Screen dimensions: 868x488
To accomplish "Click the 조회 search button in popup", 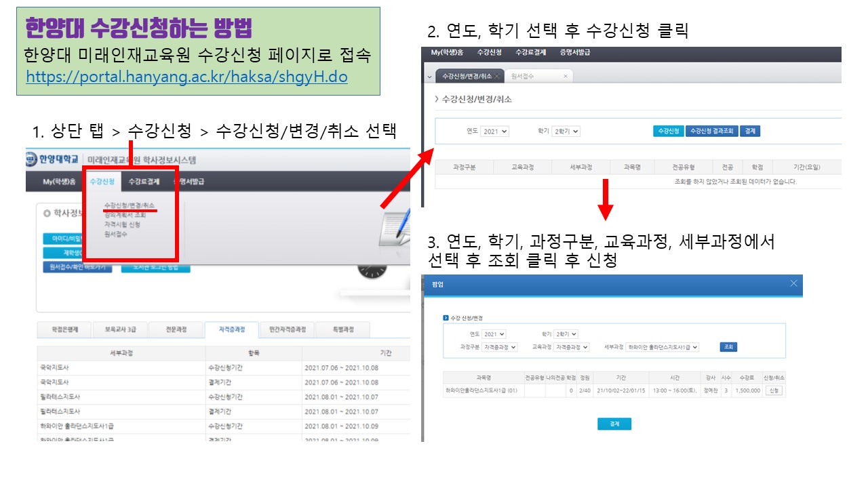I will pos(728,347).
